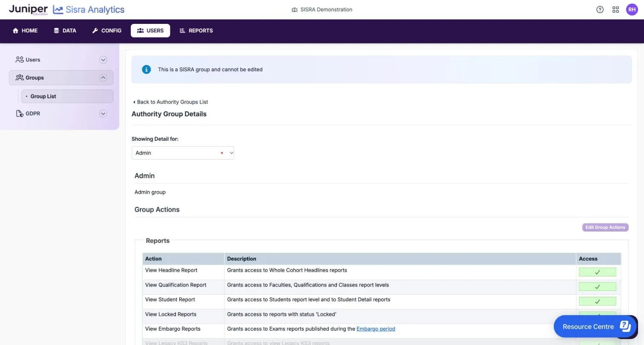Viewport: 644px width, 345px height.
Task: Open the REPORTS tab
Action: click(196, 31)
